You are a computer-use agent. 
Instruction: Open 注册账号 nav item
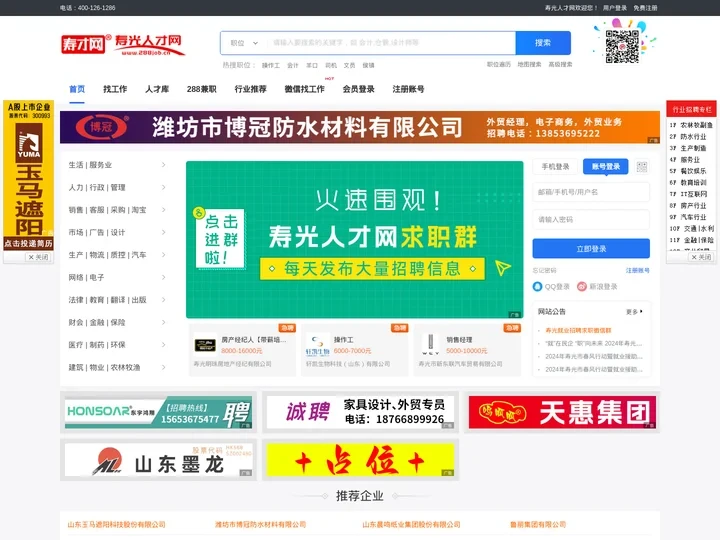[x=408, y=89]
